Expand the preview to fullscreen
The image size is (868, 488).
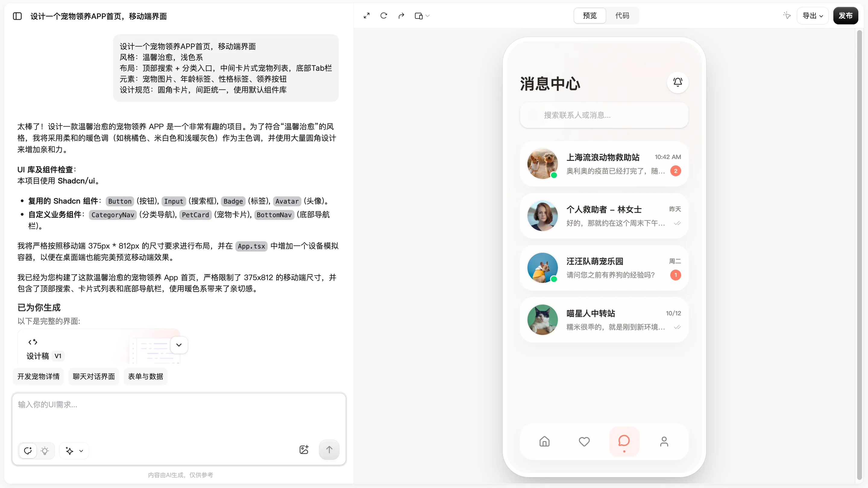pyautogui.click(x=366, y=15)
